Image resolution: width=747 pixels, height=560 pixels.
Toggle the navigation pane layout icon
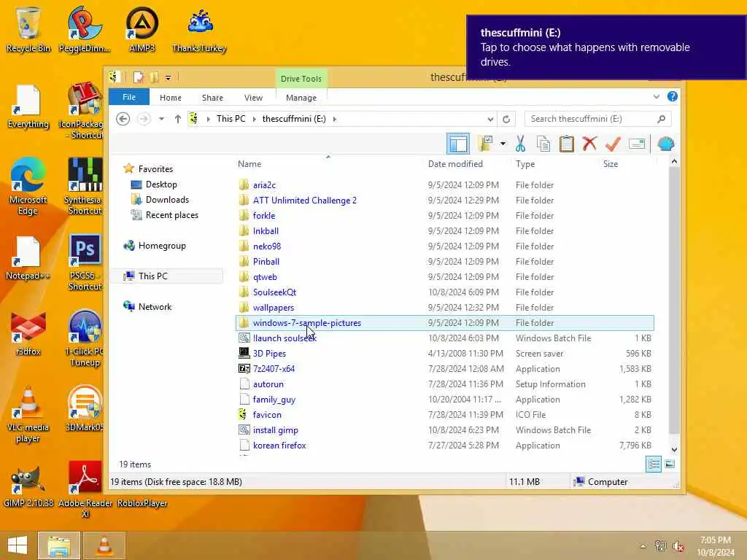tap(458, 144)
